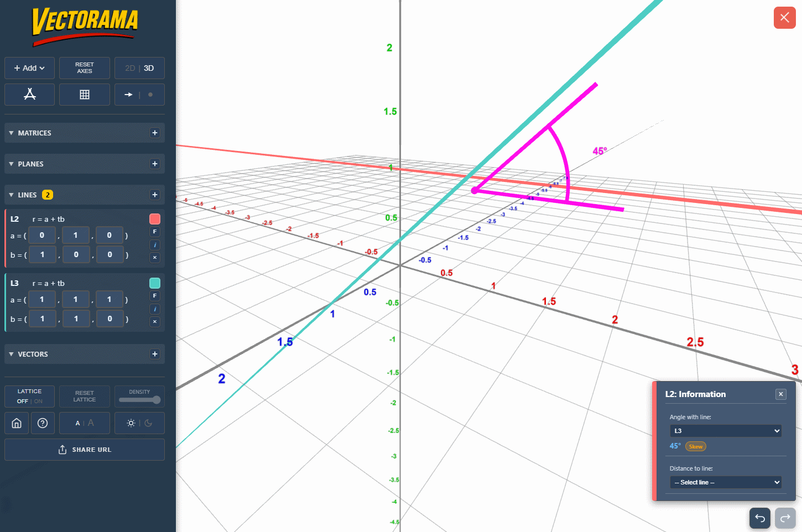Click the F icon for line L3
The height and width of the screenshot is (532, 802).
click(x=155, y=296)
